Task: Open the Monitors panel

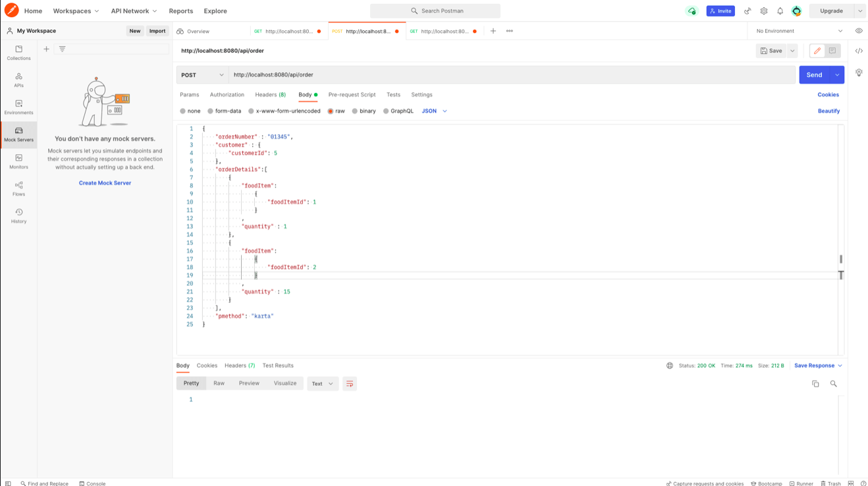Action: coord(18,162)
